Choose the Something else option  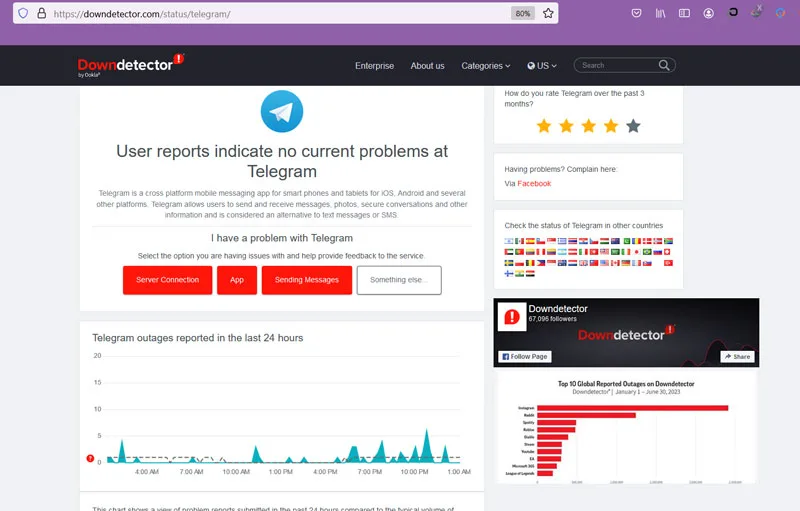(399, 280)
